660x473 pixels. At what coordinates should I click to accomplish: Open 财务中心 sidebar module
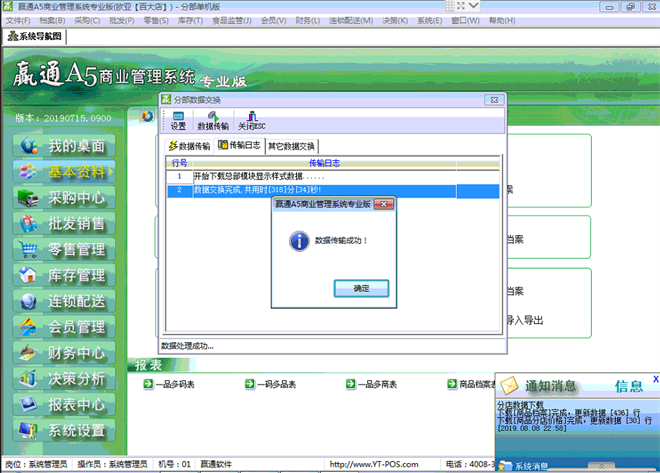(x=64, y=353)
